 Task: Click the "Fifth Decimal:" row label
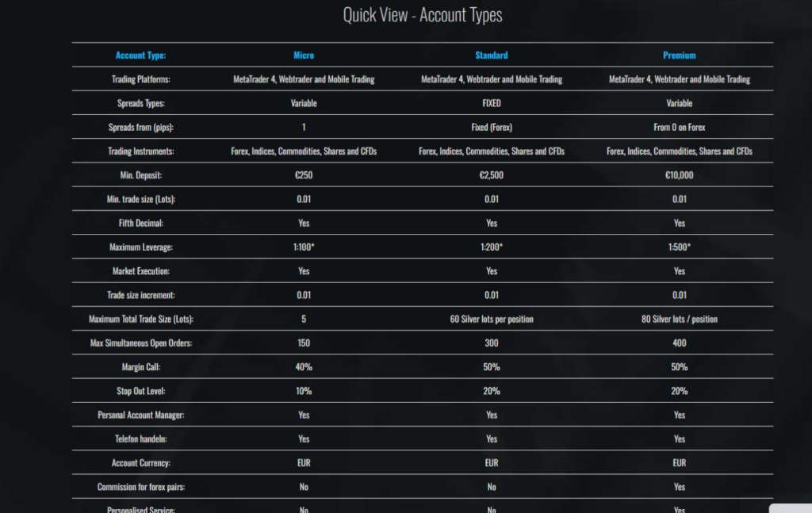tap(141, 223)
